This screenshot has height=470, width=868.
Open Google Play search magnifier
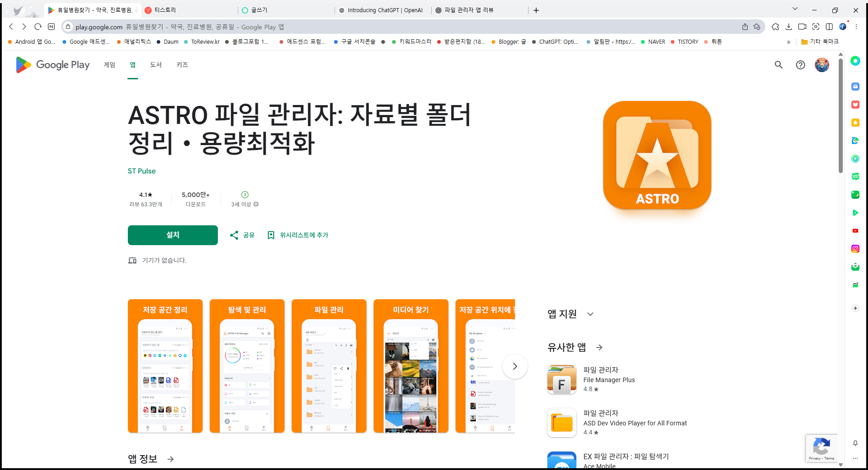point(779,65)
